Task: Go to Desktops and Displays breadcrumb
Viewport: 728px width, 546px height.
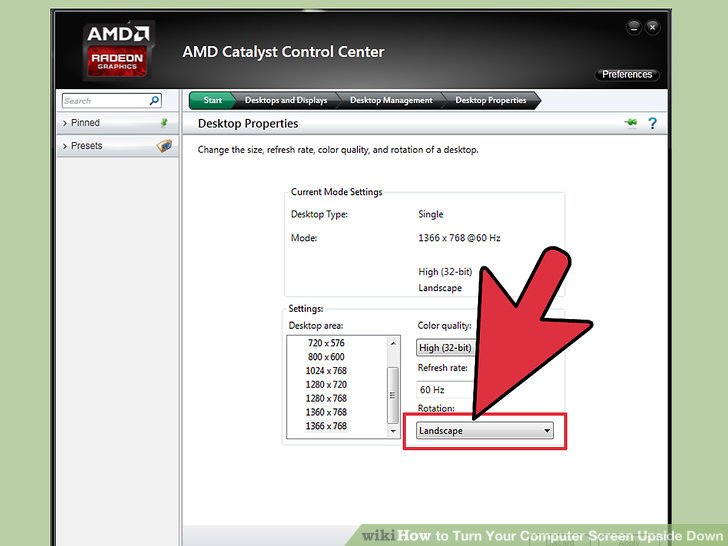Action: [x=286, y=100]
